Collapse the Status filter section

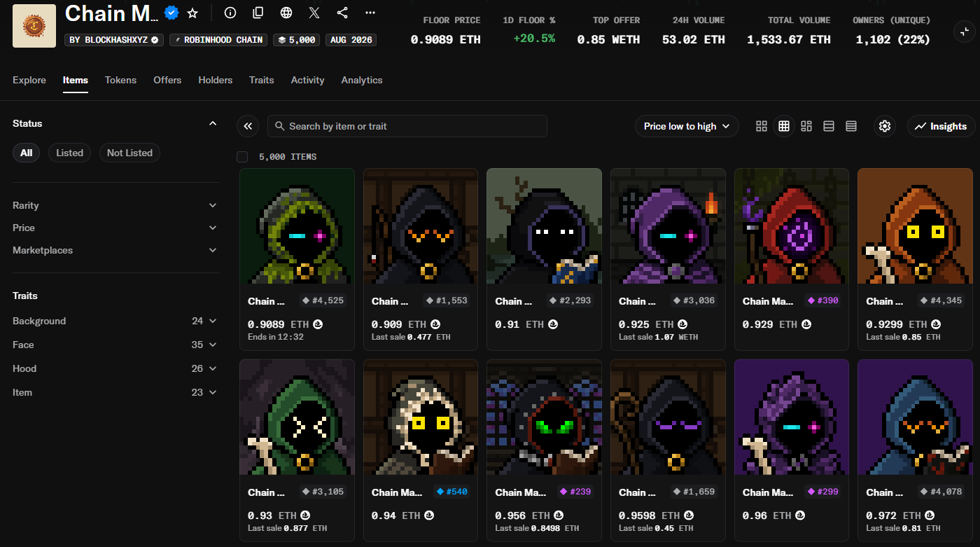point(213,123)
